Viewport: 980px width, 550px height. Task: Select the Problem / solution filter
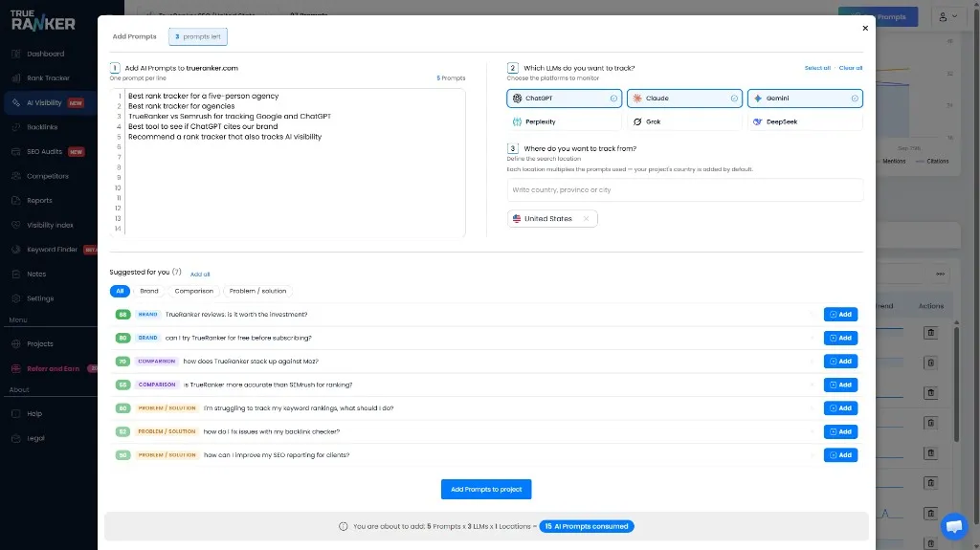(257, 291)
